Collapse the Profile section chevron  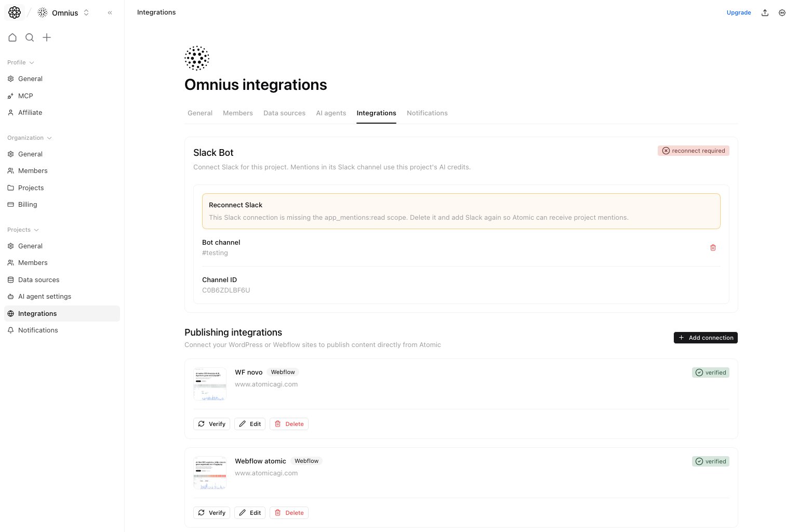pyautogui.click(x=32, y=63)
